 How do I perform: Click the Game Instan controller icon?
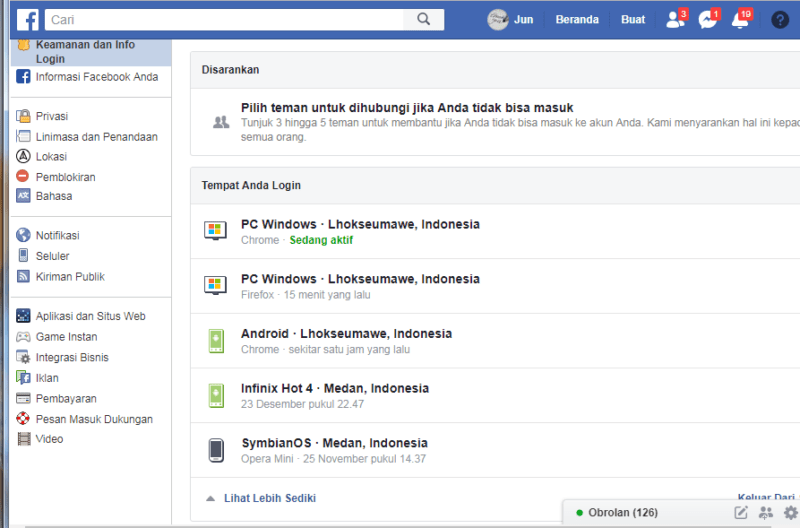[23, 337]
